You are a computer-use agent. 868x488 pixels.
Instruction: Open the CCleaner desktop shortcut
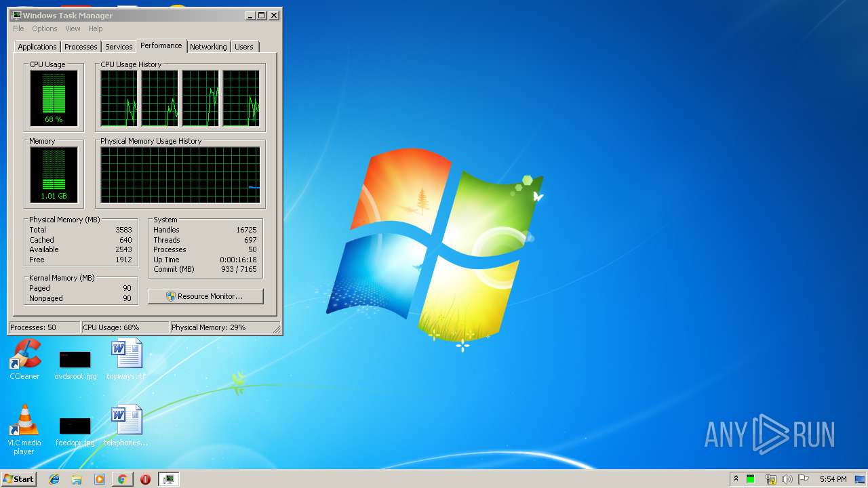(24, 359)
